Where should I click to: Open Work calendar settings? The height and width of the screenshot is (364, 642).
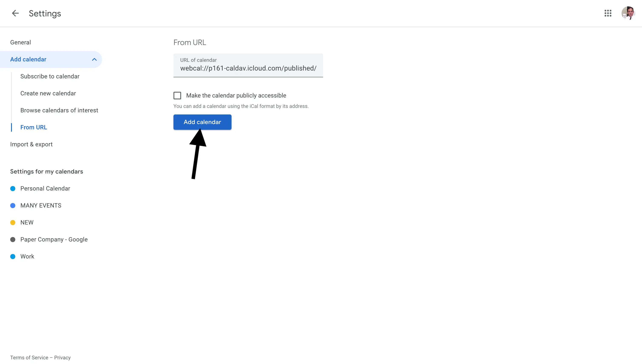(x=27, y=257)
